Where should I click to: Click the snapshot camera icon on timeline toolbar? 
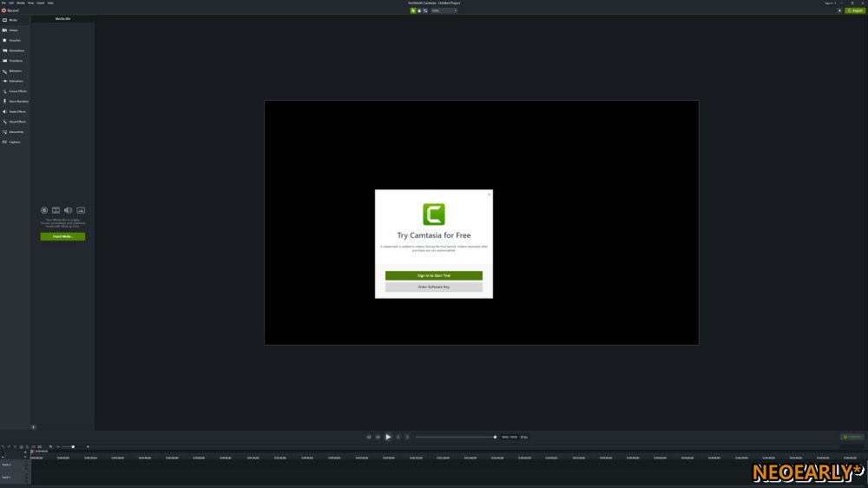pyautogui.click(x=39, y=447)
